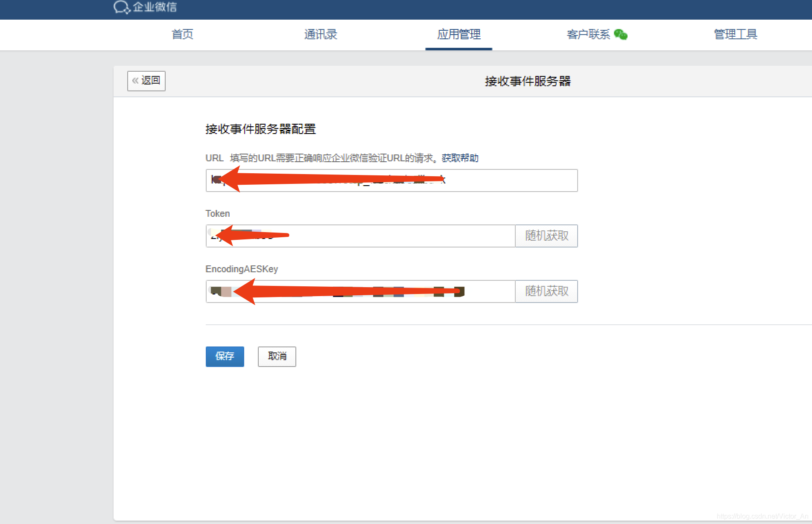The height and width of the screenshot is (524, 812).
Task: Click the EncodingAESKey label
Action: (x=242, y=269)
